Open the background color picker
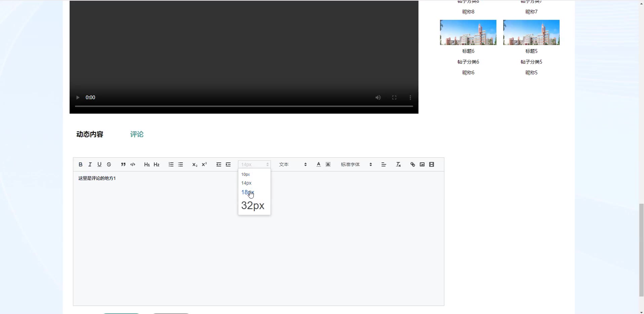 328,164
